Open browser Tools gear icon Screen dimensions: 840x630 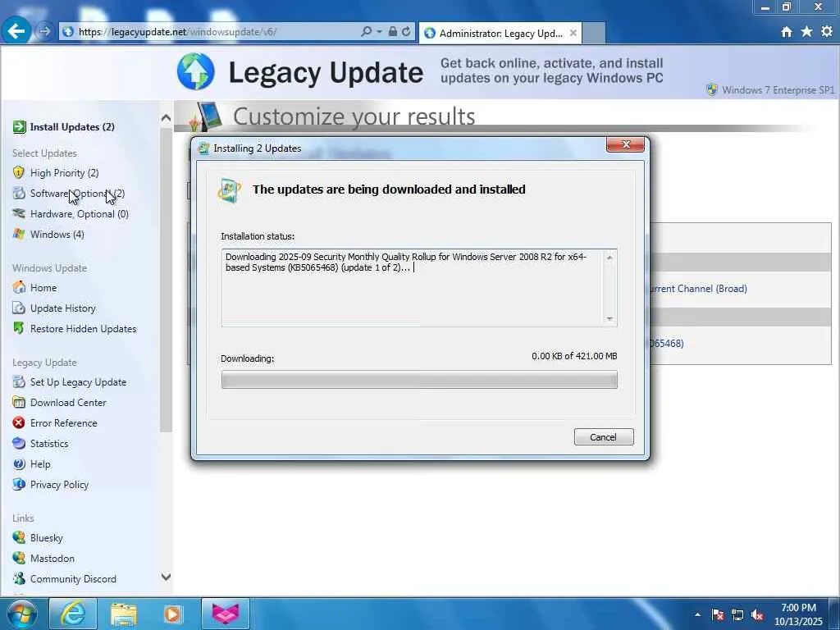[x=827, y=32]
